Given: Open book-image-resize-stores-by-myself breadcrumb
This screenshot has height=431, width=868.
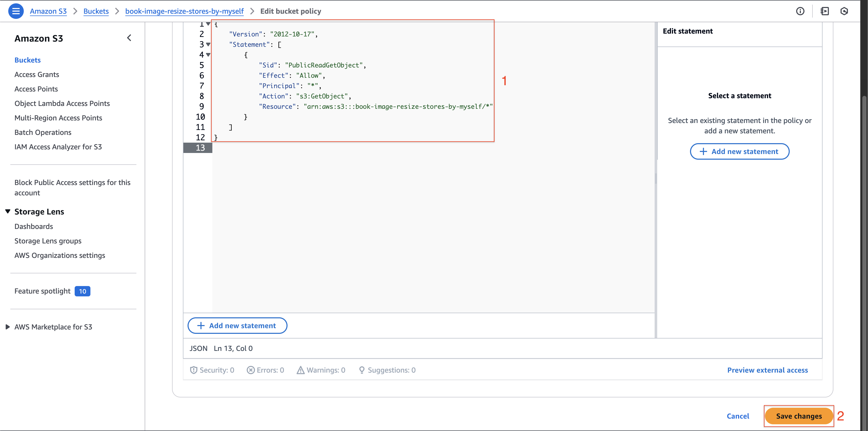Looking at the screenshot, I should (x=184, y=11).
